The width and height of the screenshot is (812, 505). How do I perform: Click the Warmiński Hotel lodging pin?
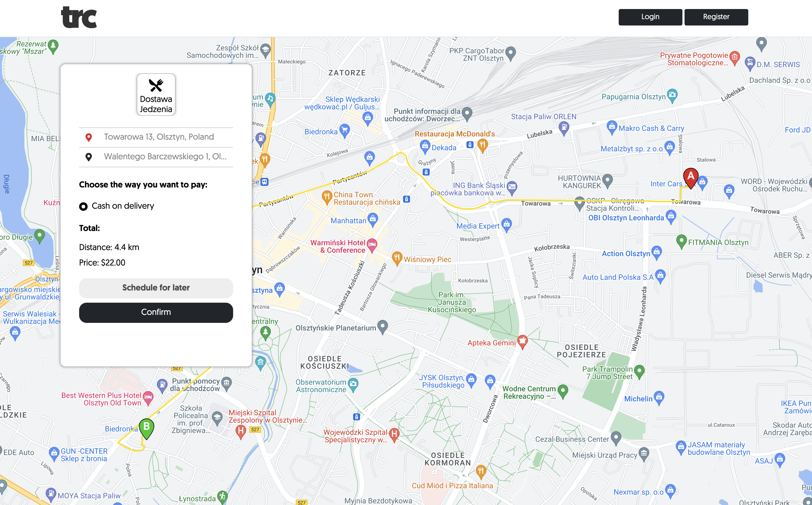pos(372,245)
